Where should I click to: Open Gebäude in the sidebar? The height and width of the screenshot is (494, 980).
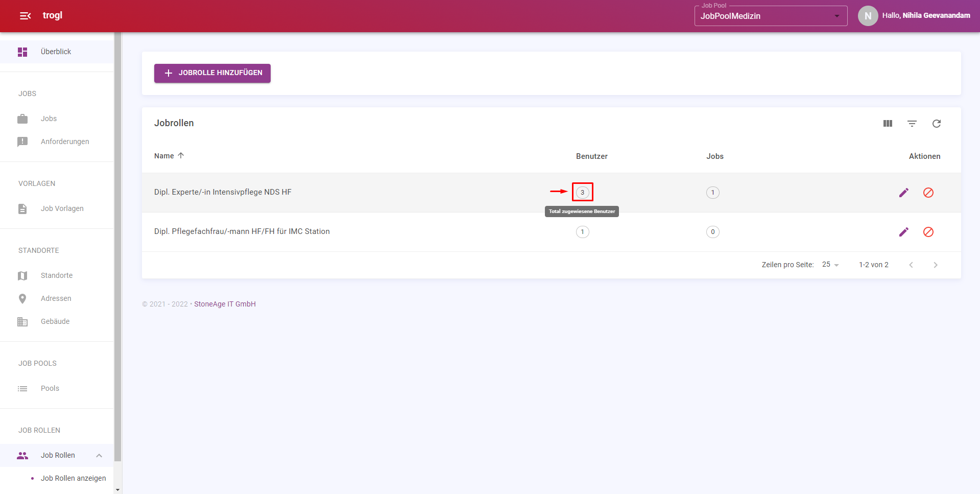[x=57, y=321]
